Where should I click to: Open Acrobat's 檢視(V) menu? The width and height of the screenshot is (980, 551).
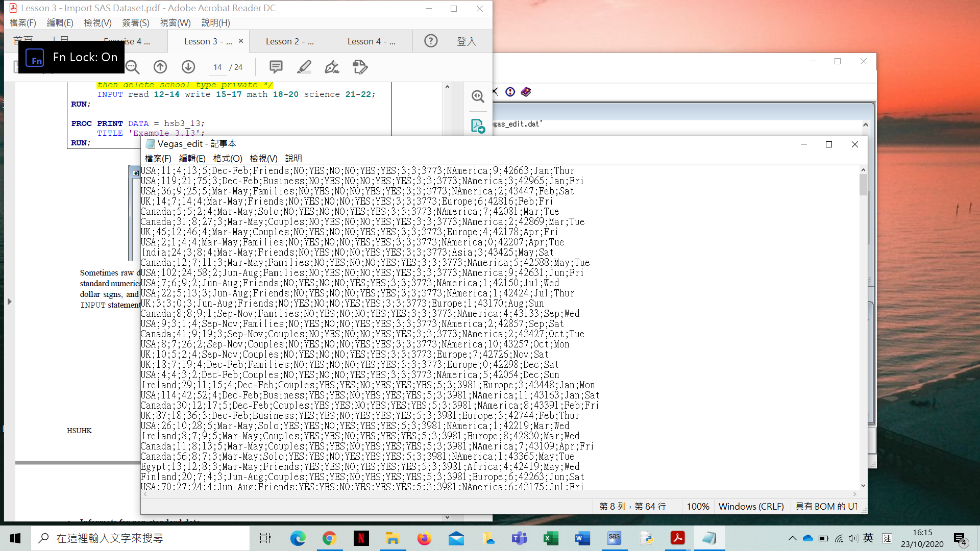97,23
